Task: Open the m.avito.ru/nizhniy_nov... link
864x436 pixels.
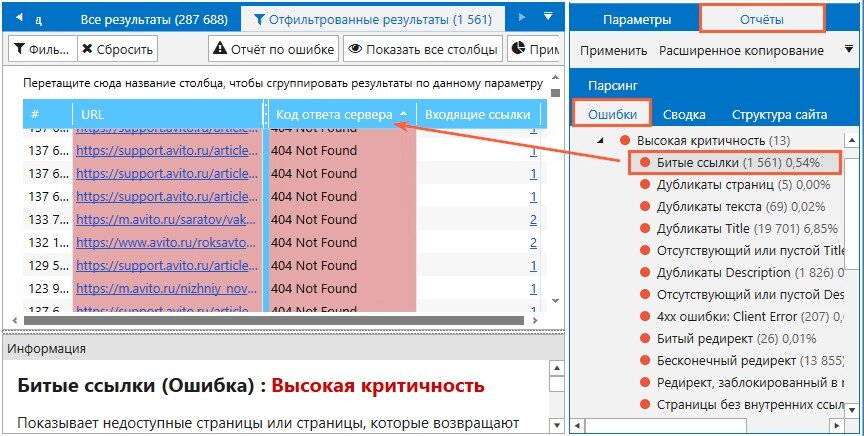Action: 166,288
